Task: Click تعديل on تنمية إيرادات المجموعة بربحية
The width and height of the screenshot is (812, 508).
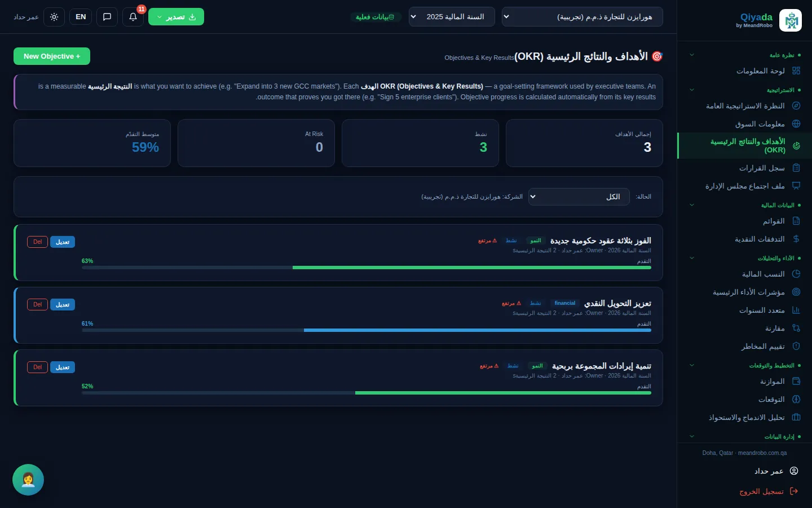Action: coord(63,367)
